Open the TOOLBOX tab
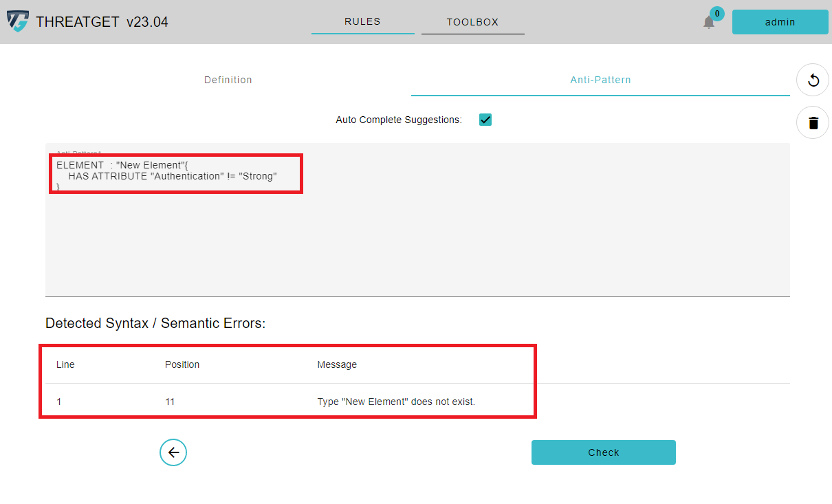Image resolution: width=832 pixels, height=504 pixels. point(472,22)
